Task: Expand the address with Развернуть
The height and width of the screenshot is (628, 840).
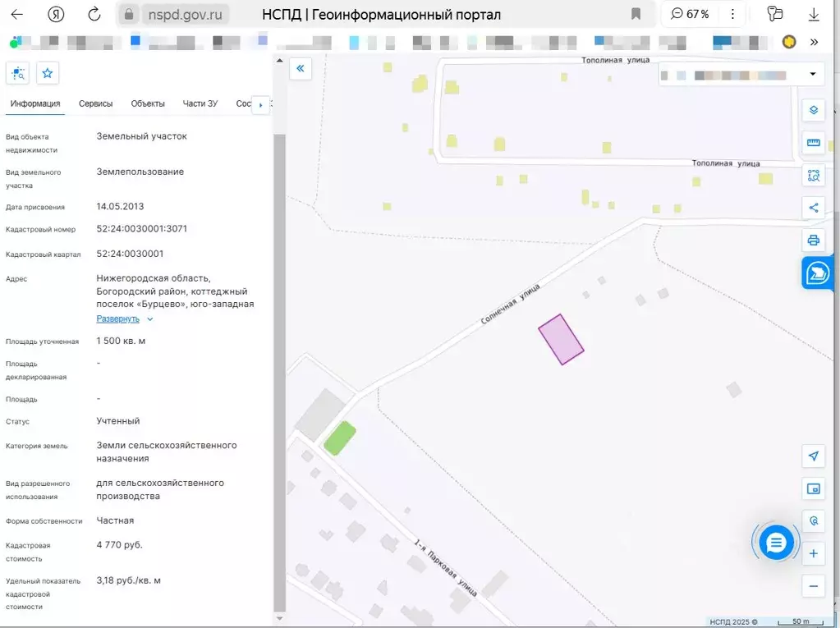Action: click(124, 319)
